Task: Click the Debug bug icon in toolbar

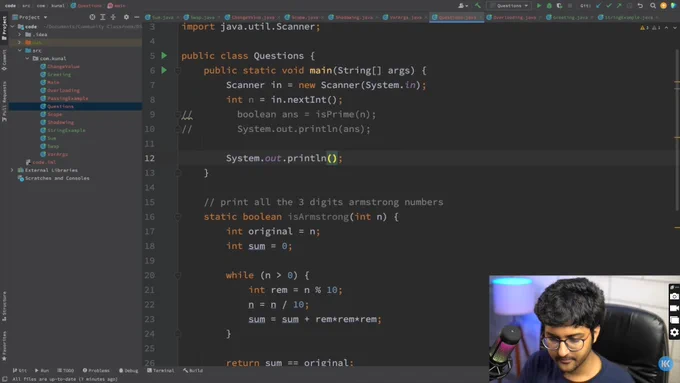Action: 549,6
